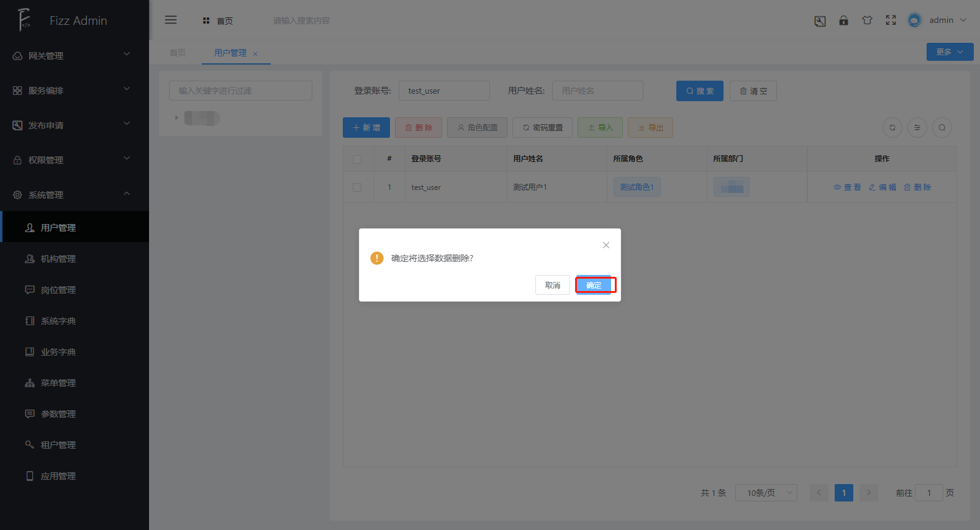Click the 删除 link in test_user row
The image size is (980, 530).
click(x=917, y=187)
